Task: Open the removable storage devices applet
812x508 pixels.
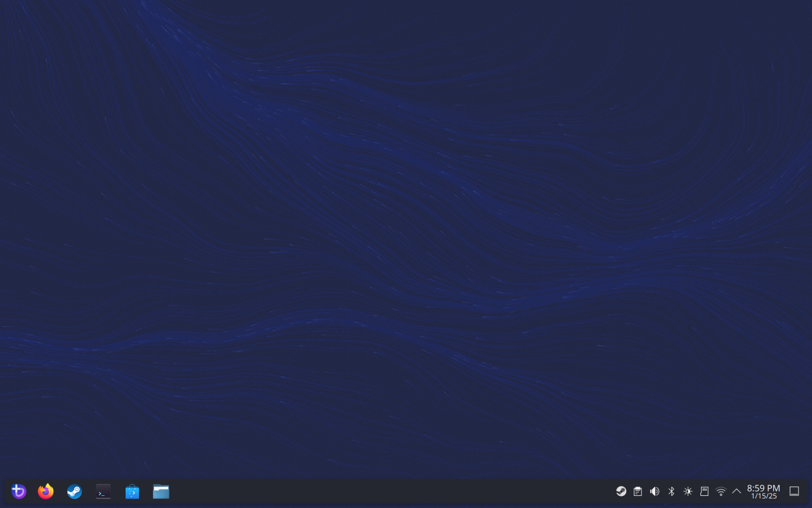Action: click(x=704, y=491)
